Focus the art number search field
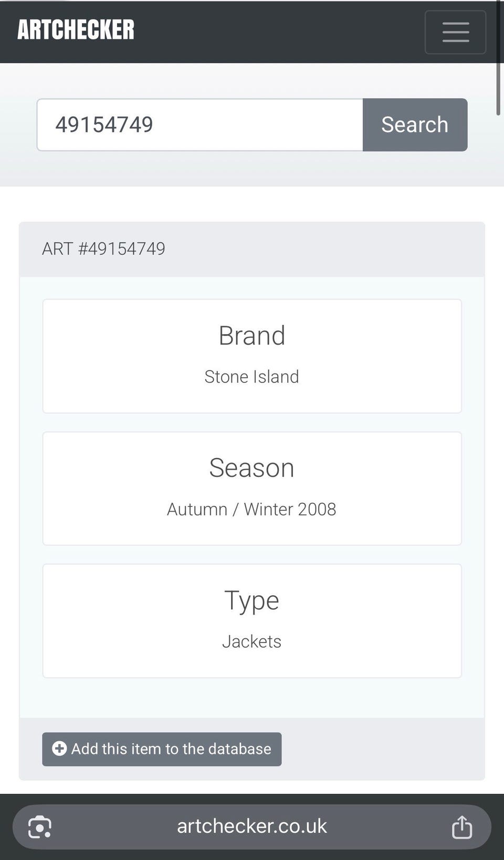Image resolution: width=504 pixels, height=860 pixels. point(199,125)
